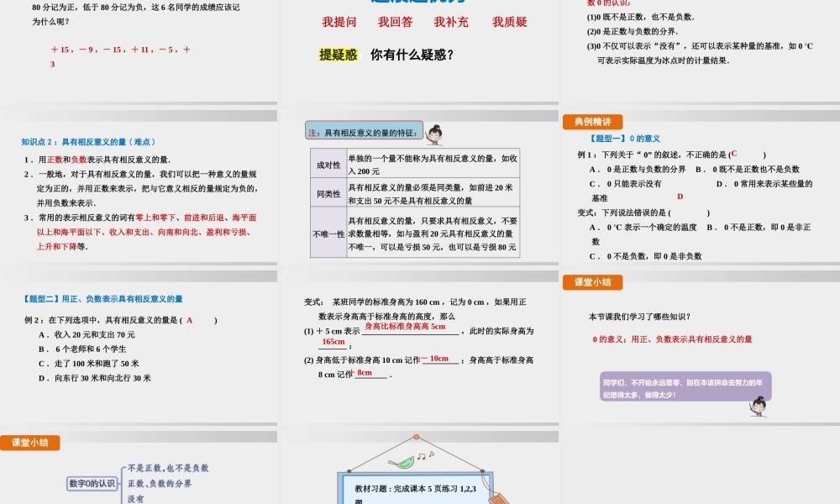Click the blue heading 【题型一】0的意义
The width and height of the screenshot is (840, 504).
pos(624,139)
